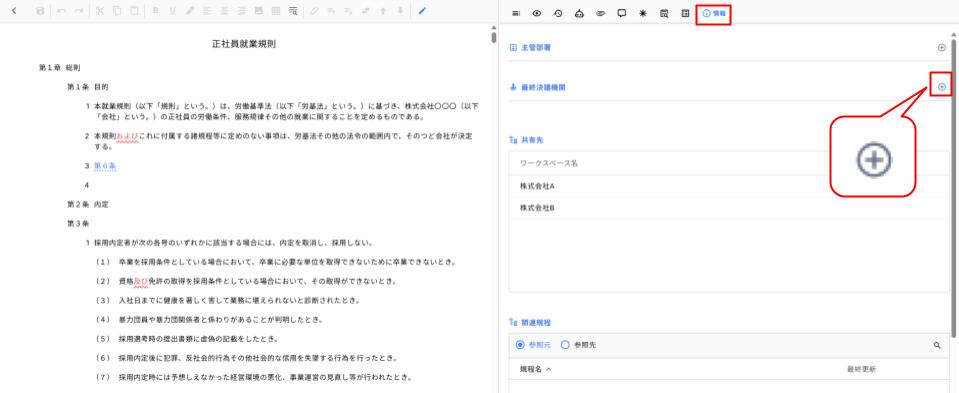This screenshot has width=959, height=393.
Task: Click the 共有先 section heading
Action: 532,139
